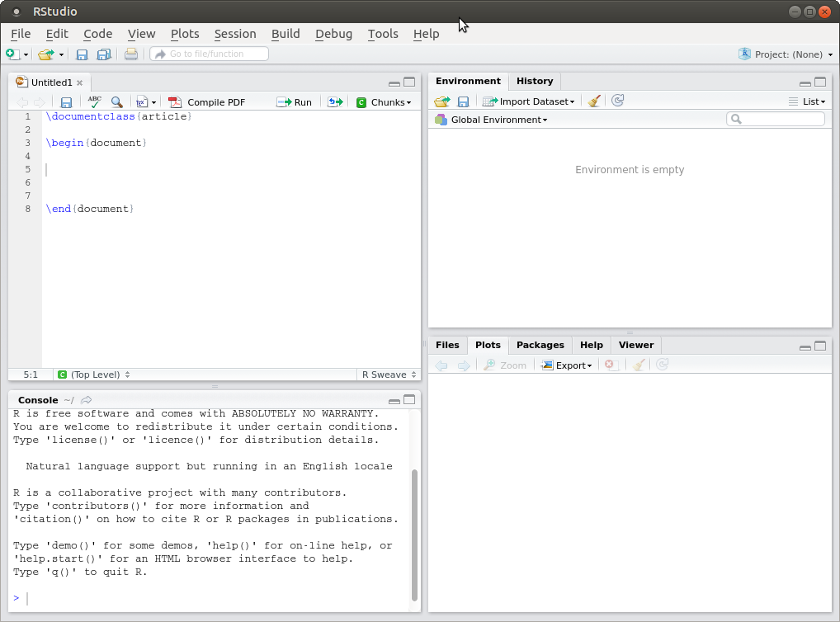Open the Tools menu
Screen dimensions: 840x622
tap(383, 34)
